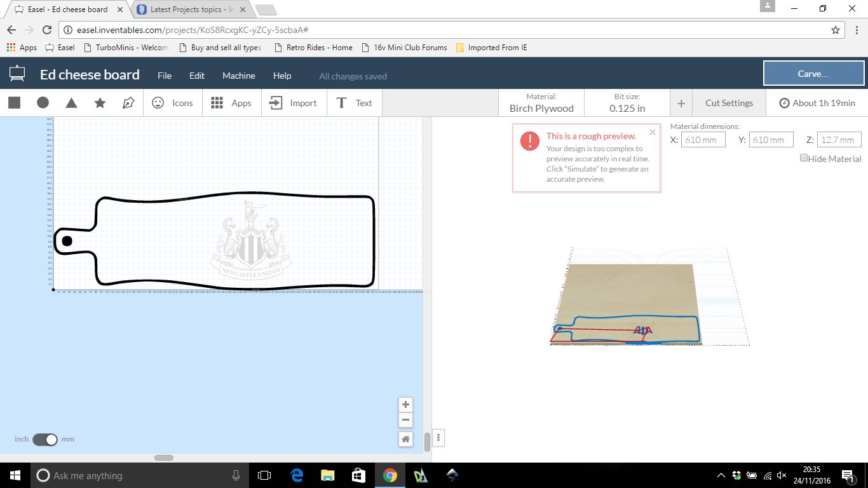Viewport: 868px width, 488px height.
Task: Open the notification action center
Action: 848,475
